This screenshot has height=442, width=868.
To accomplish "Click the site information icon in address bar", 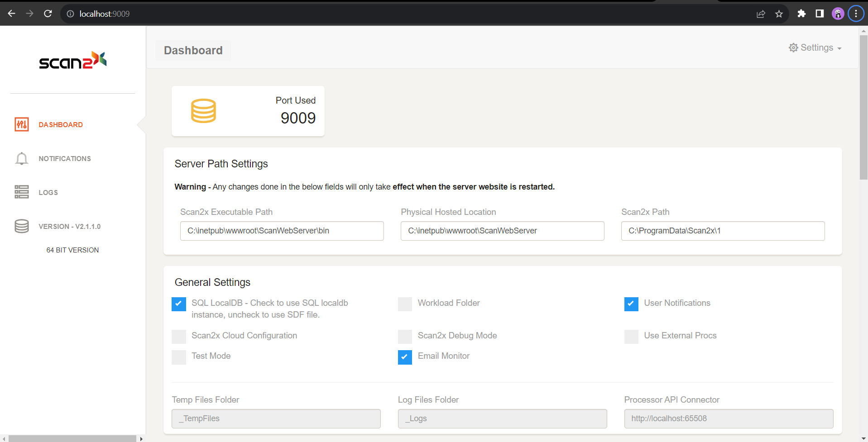I will coord(70,14).
